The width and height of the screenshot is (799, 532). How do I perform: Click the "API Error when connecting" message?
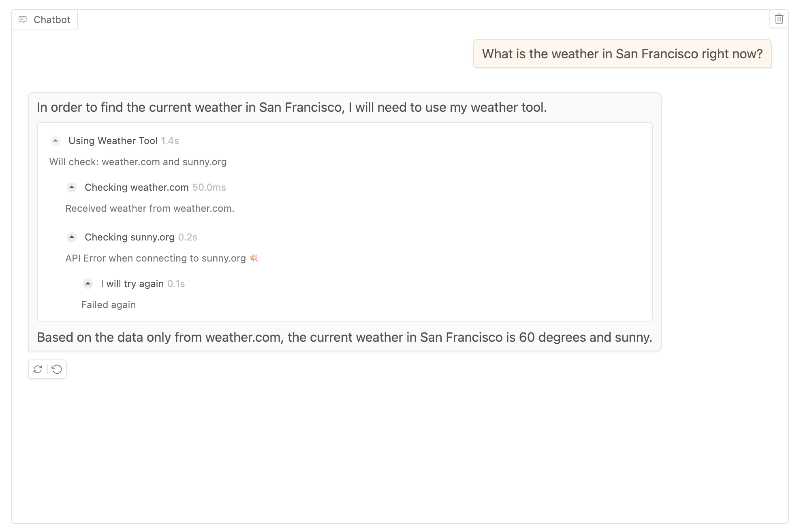coord(156,258)
